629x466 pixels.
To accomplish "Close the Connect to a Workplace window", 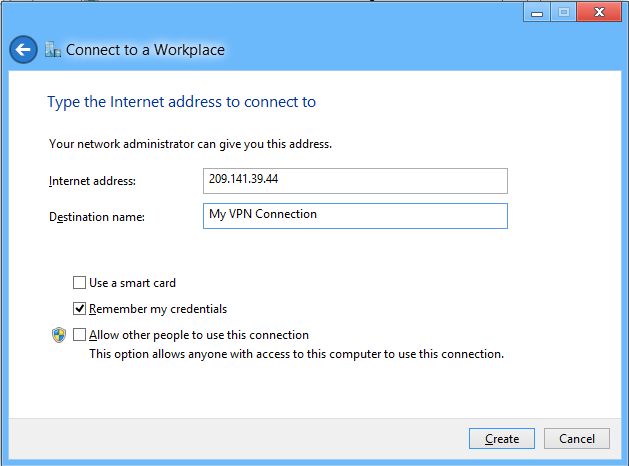I will tap(599, 13).
